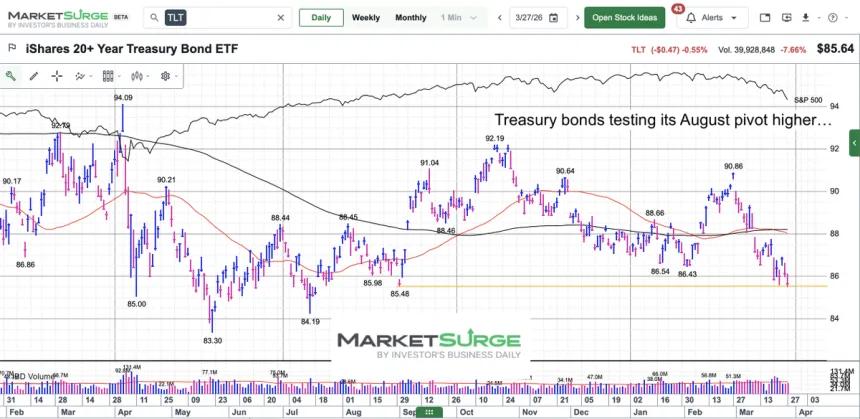Expand the chart style dropdown arrow

[x=148, y=77]
